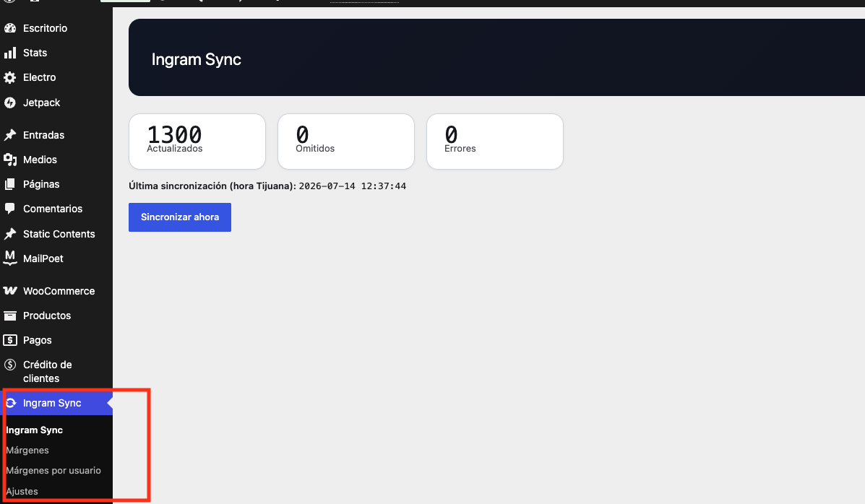Click the Pagos dollar icon
This screenshot has width=865, height=504.
[x=10, y=340]
